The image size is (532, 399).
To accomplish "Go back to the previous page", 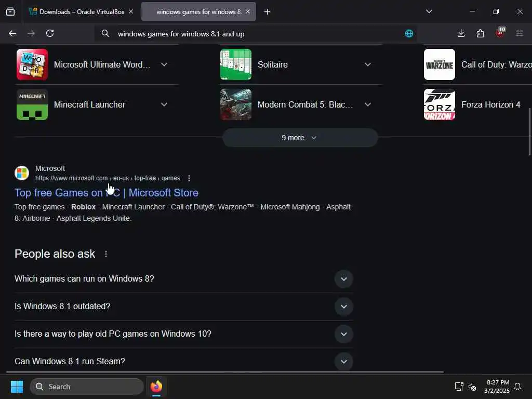I will (x=12, y=33).
